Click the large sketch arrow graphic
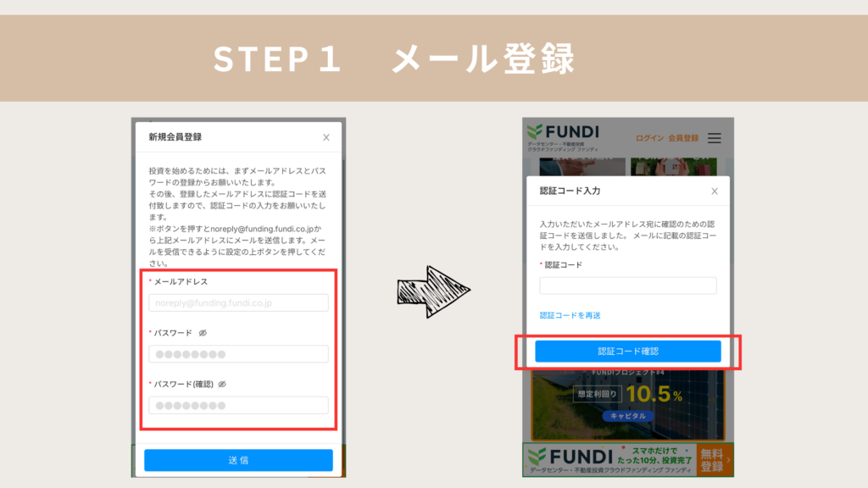The width and height of the screenshot is (868, 488). pyautogui.click(x=433, y=291)
